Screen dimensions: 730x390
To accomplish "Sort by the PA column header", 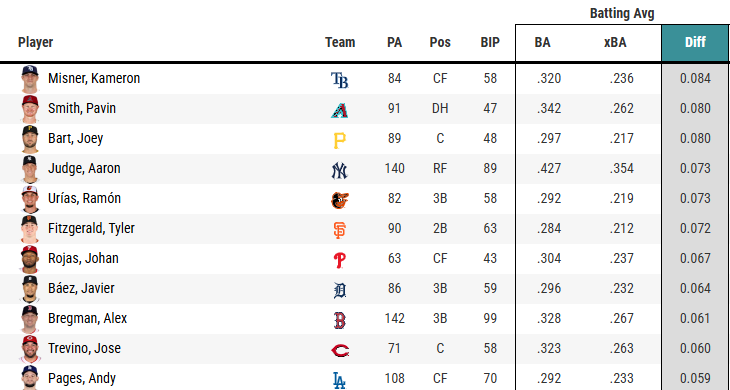I will (394, 43).
